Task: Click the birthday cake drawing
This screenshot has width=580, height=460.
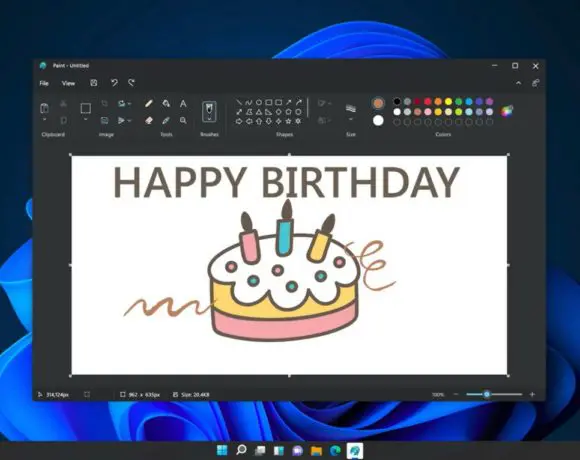Action: tap(284, 270)
